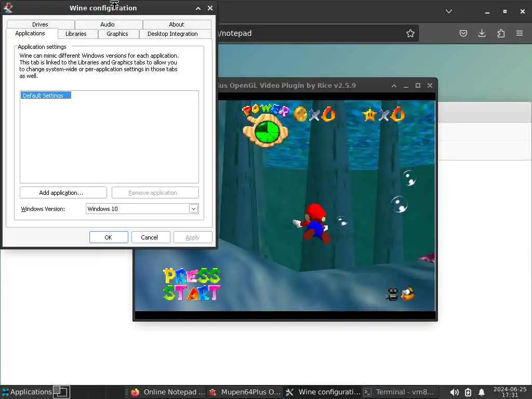Roll up the Mupen64Plus video window

tap(394, 86)
